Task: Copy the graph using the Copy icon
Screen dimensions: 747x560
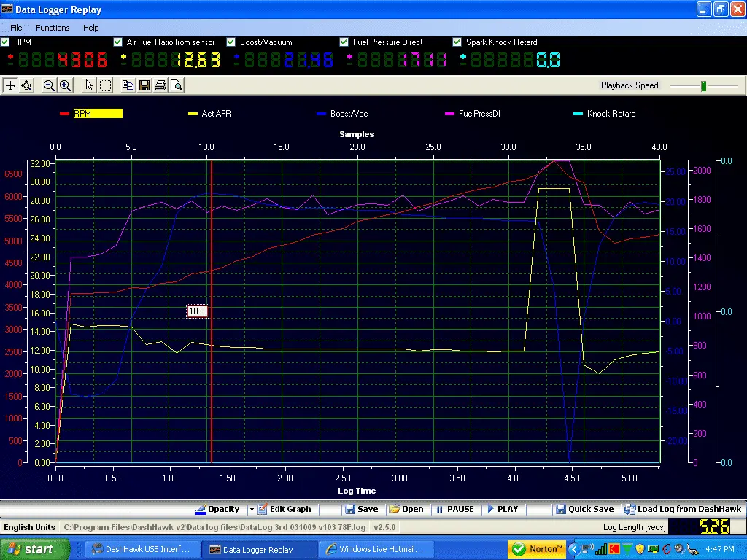Action: tap(127, 85)
